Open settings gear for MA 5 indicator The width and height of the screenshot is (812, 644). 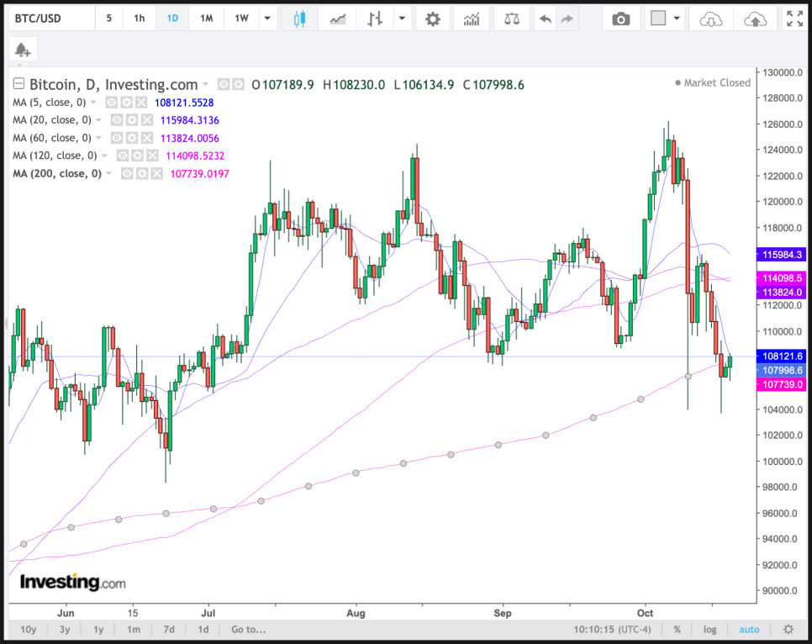[x=126, y=103]
